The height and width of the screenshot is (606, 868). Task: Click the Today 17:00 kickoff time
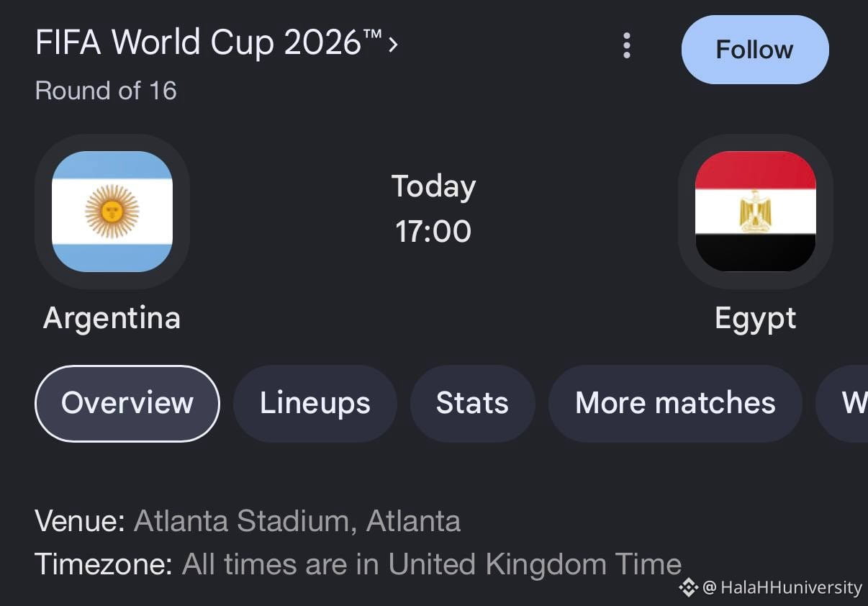point(433,209)
